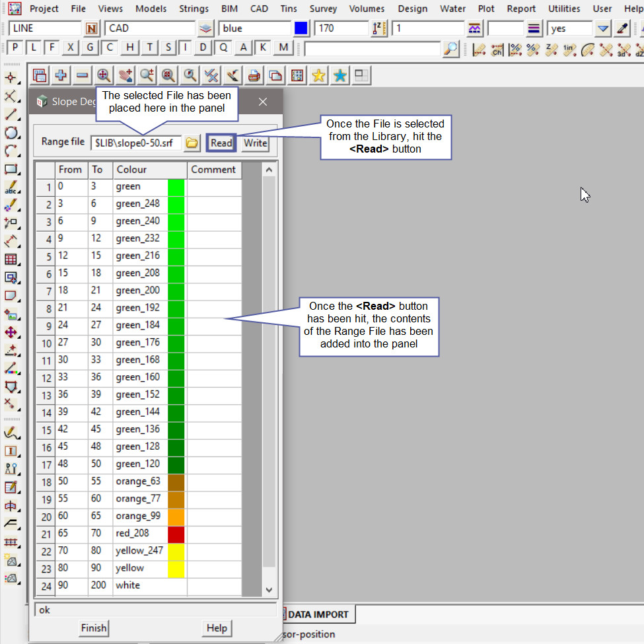Click the magnifier icon beside search box
Image resolution: width=644 pixels, height=644 pixels.
coord(450,49)
